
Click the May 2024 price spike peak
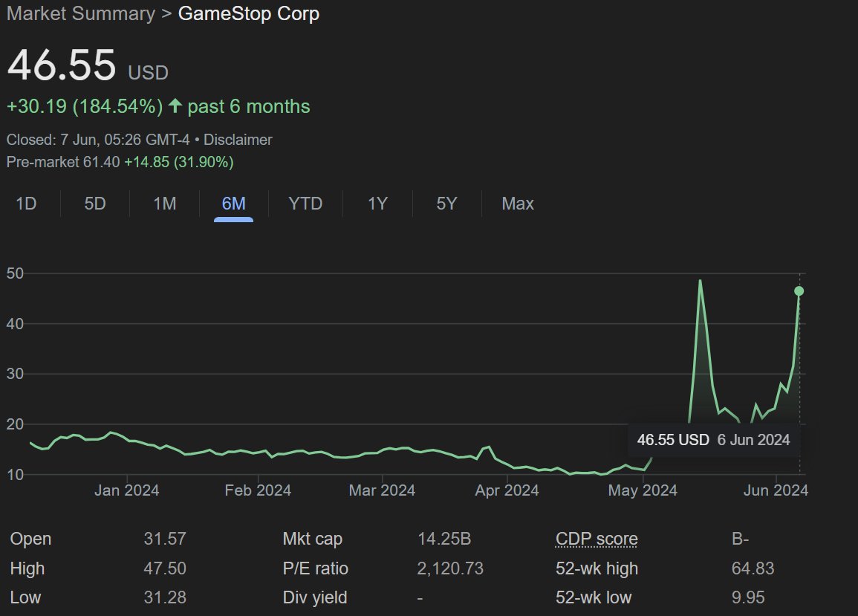700,281
